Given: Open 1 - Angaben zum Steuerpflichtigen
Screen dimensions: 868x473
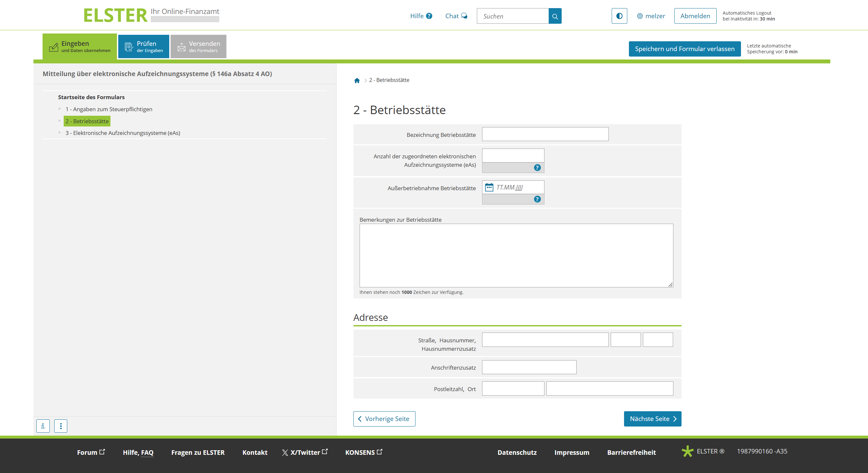Looking at the screenshot, I should click(108, 109).
